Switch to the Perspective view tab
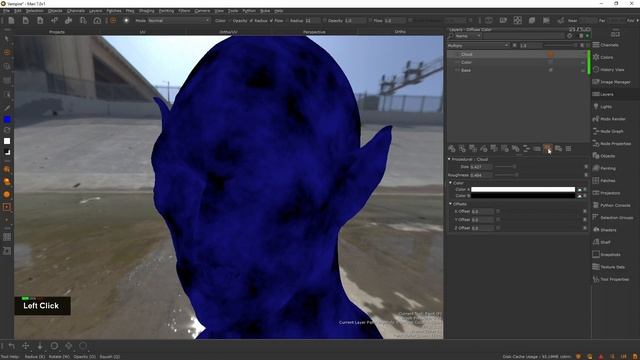640x360 pixels. (314, 32)
